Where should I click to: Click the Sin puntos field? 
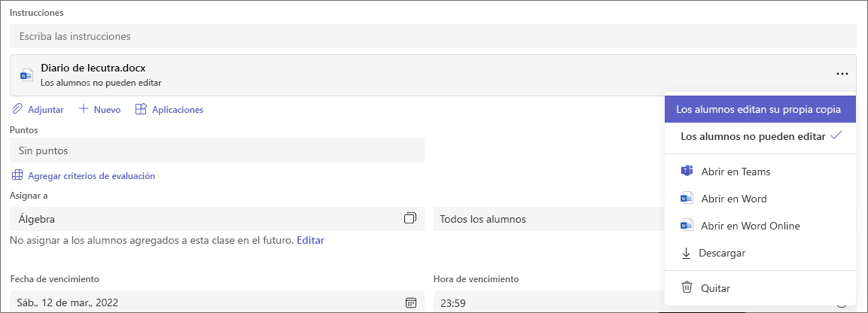[217, 150]
